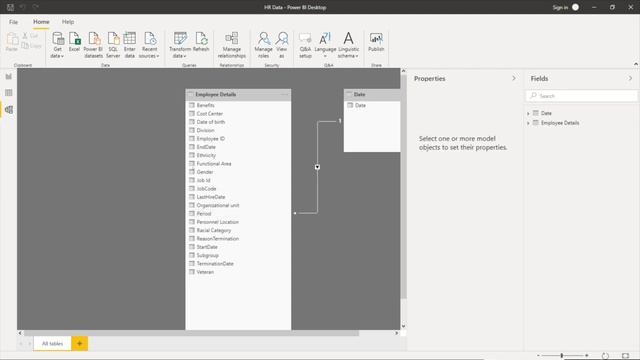Viewport: 640px width, 360px height.
Task: Collapse the ribbon
Action: click(636, 64)
